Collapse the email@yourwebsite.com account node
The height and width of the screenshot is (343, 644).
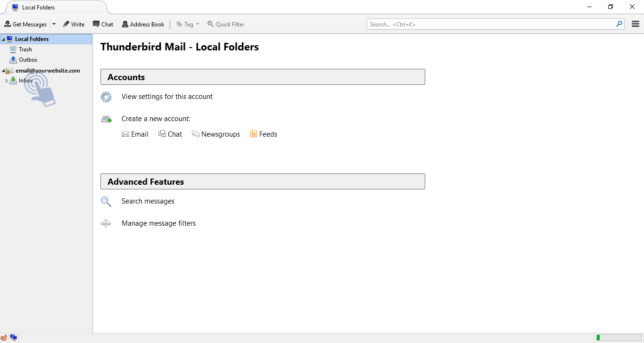(x=3, y=71)
